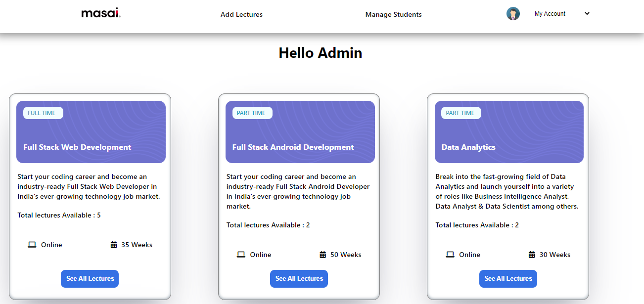Select the Data Analytics card title
Screen dimensions: 644x304
tap(468, 147)
